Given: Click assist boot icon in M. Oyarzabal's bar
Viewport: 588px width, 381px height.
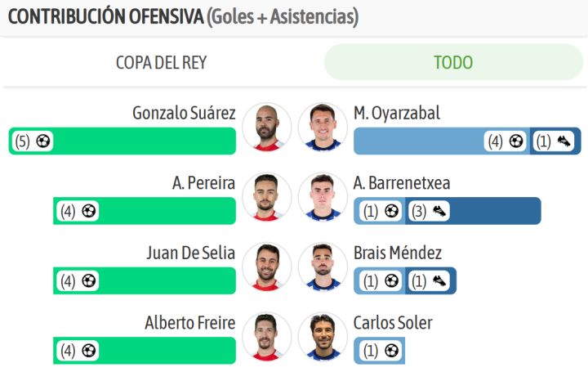Looking at the screenshot, I should [x=564, y=141].
